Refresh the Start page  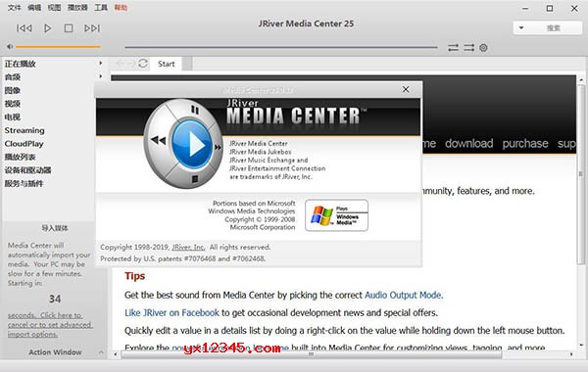point(143,64)
